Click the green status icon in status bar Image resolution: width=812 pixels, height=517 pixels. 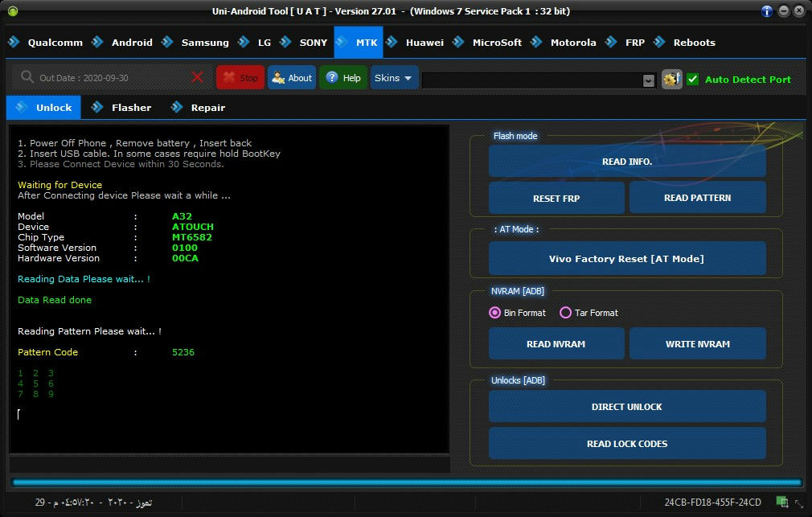(x=782, y=502)
